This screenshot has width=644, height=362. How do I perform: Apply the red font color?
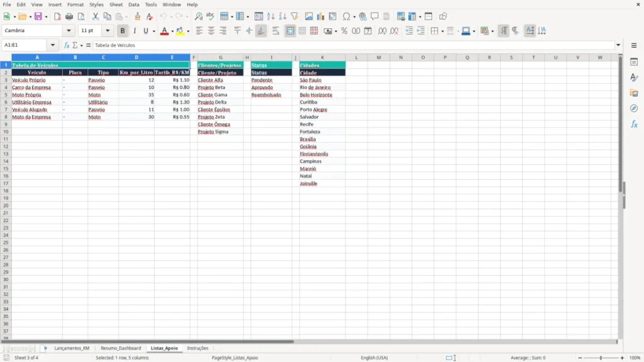coord(164,31)
